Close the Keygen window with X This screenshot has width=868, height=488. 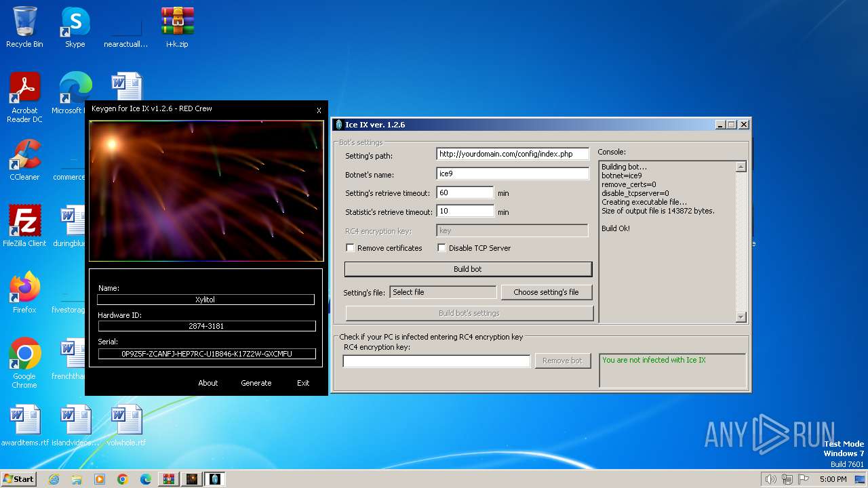click(319, 110)
